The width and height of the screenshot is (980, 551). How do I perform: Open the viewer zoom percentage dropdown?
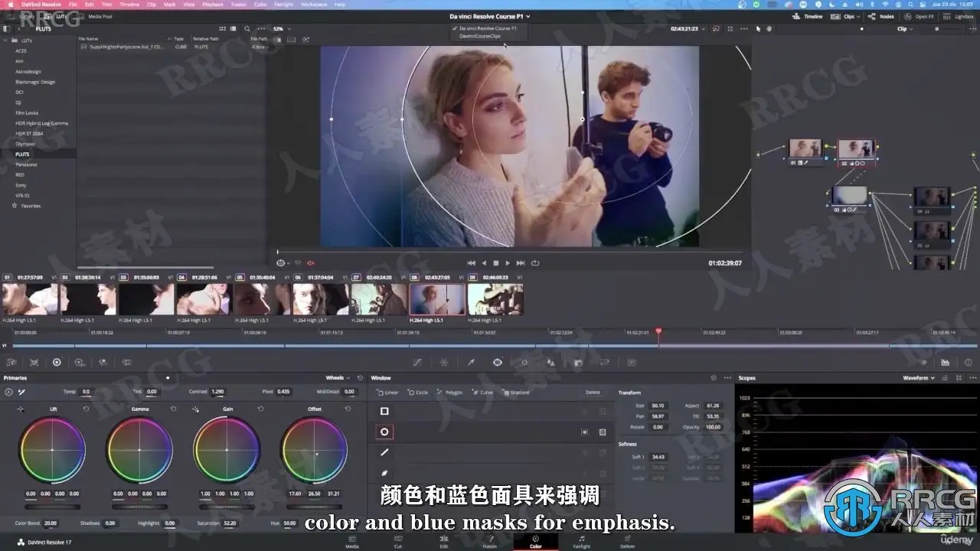coord(281,28)
